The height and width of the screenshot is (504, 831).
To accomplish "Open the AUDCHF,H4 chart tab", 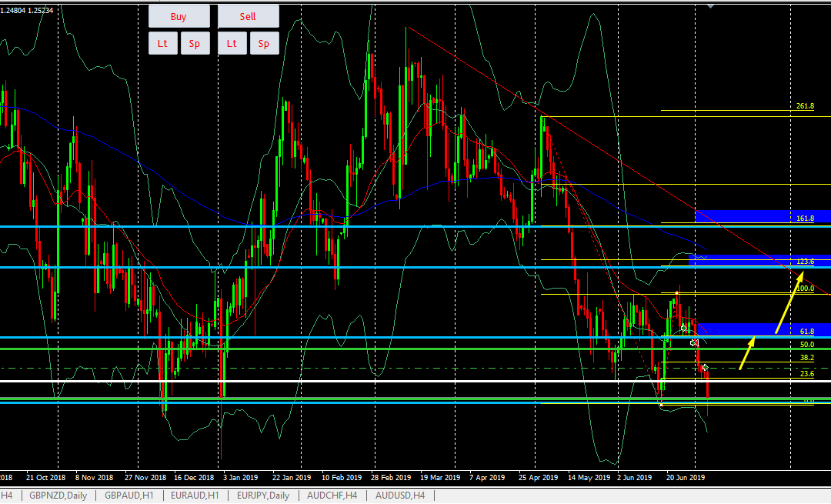I will (332, 496).
